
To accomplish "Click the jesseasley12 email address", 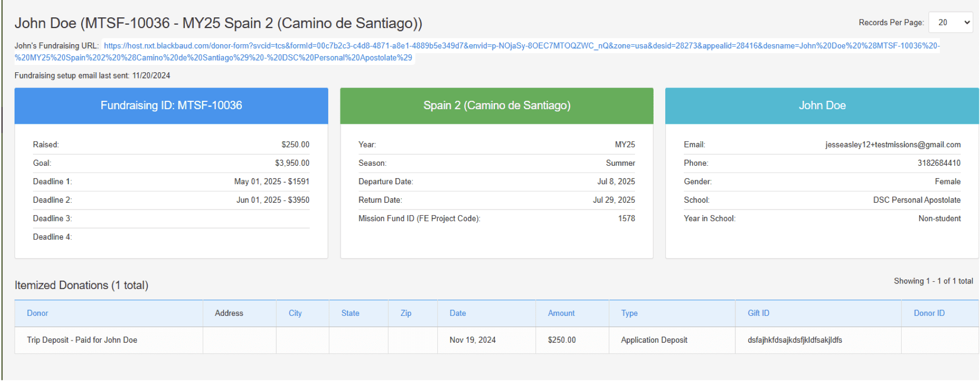I will pos(893,145).
